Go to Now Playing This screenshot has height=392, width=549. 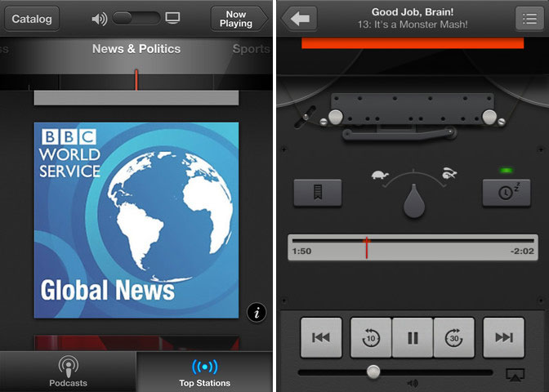point(239,19)
